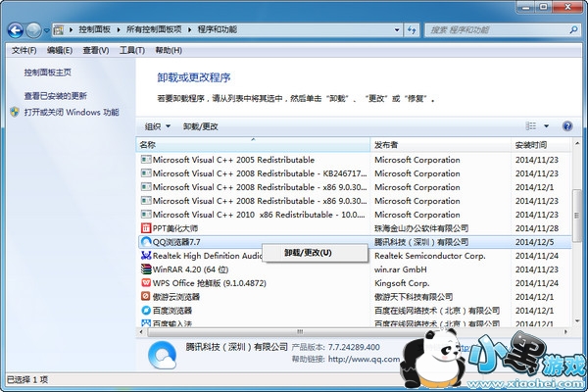Select WinRAR 4.20 (64 位) entry

(190, 269)
